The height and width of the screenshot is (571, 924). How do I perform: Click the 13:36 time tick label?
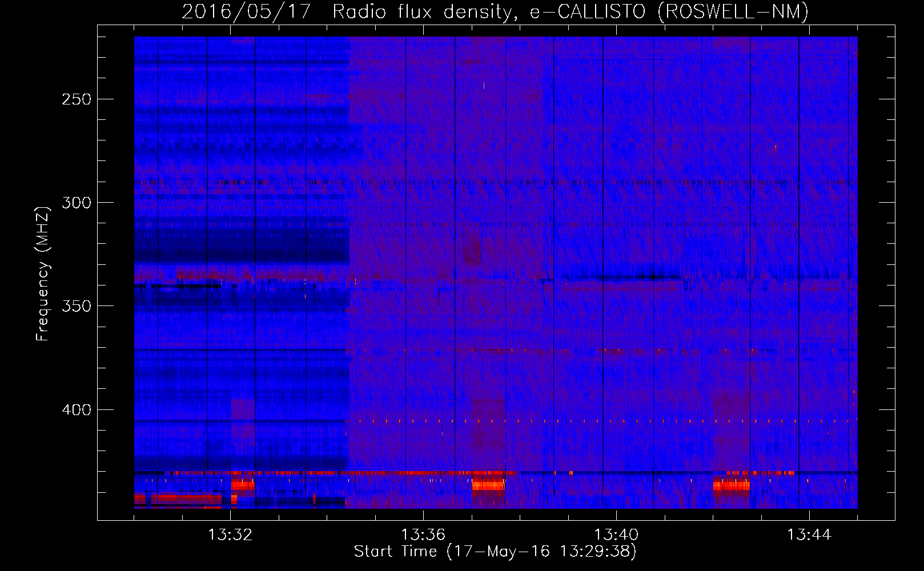click(x=423, y=535)
